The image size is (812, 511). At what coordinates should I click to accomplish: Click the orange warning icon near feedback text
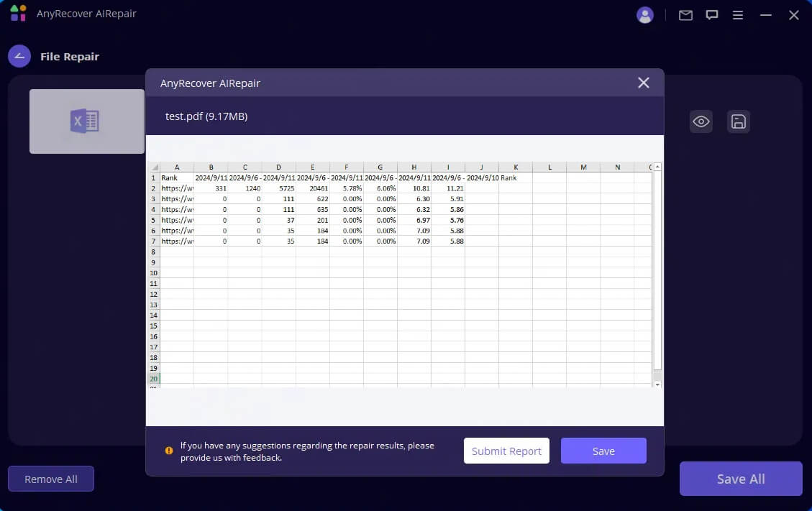click(x=170, y=451)
